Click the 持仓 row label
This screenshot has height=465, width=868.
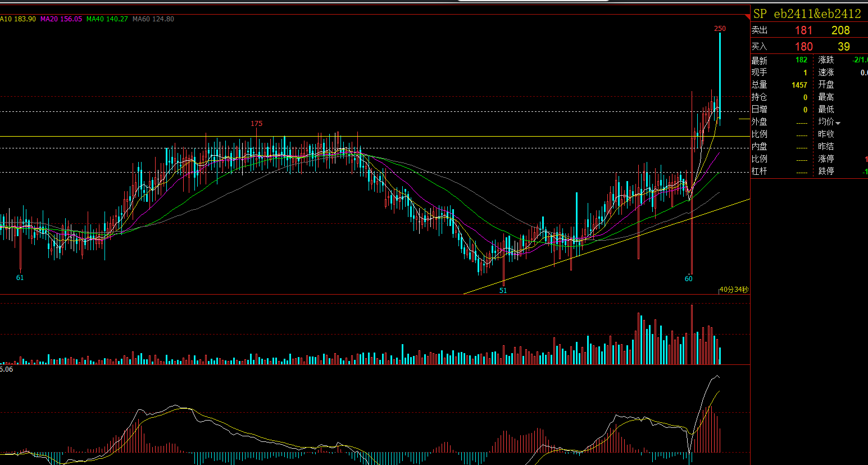(759, 97)
